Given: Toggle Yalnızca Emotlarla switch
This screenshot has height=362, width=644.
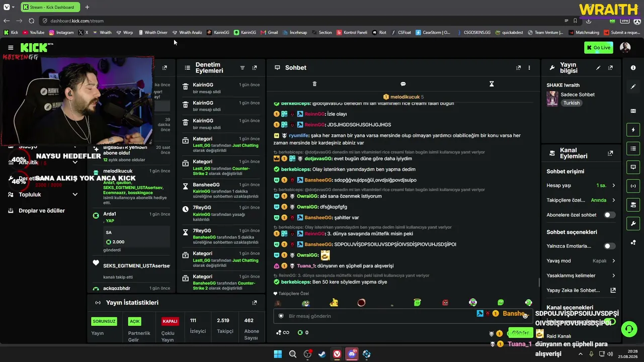Looking at the screenshot, I should (x=609, y=246).
